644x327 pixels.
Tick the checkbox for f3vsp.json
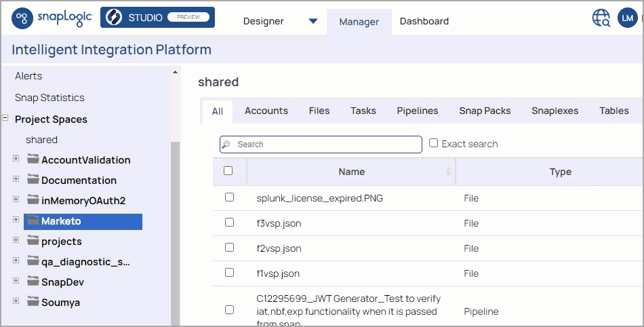point(229,223)
